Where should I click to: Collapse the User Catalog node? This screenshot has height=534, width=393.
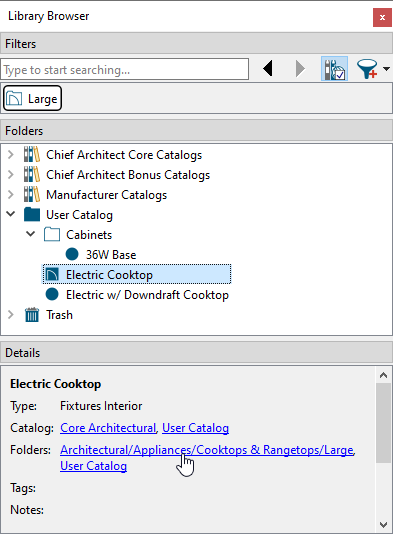[11, 215]
